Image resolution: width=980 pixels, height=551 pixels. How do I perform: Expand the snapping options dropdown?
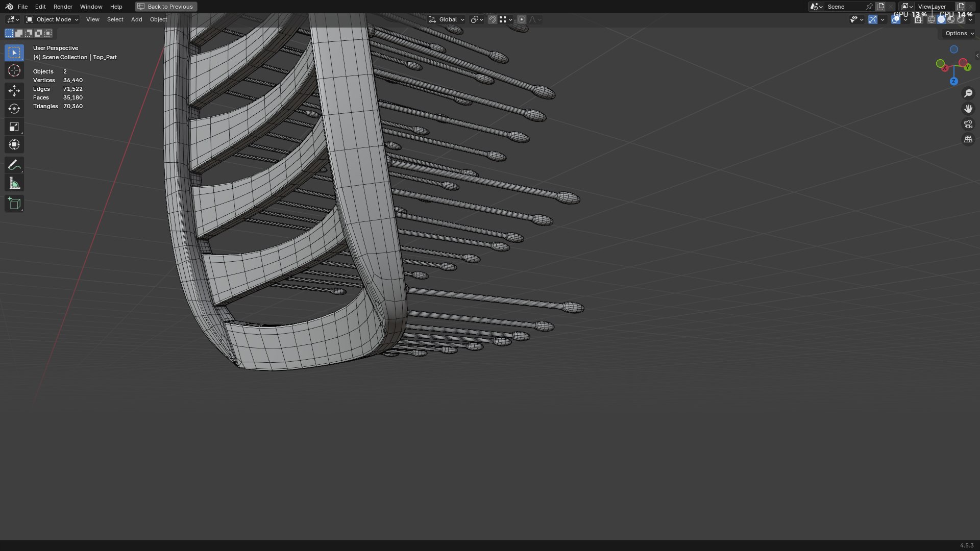[x=506, y=19]
